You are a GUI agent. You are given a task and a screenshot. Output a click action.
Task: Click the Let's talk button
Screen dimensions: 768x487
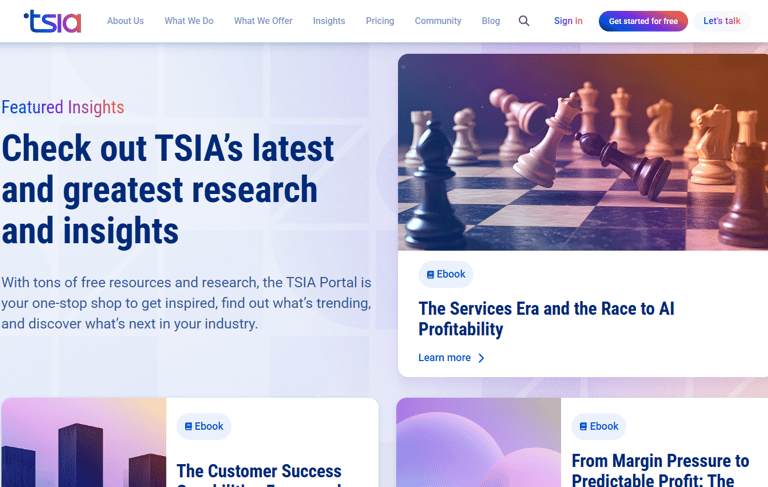coord(721,21)
